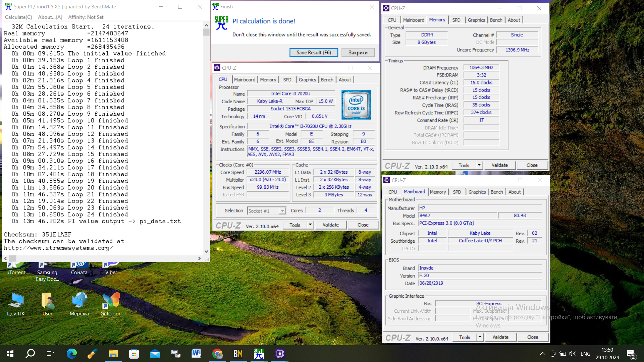Launch the GetColor! desktop shortcut
Image resolution: width=644 pixels, height=362 pixels.
(111, 304)
